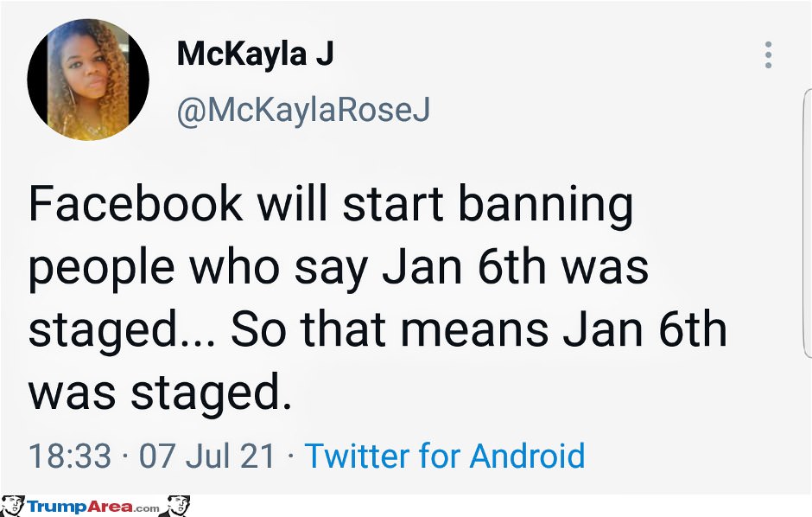Click the word 'will' in the tweet

[293, 203]
